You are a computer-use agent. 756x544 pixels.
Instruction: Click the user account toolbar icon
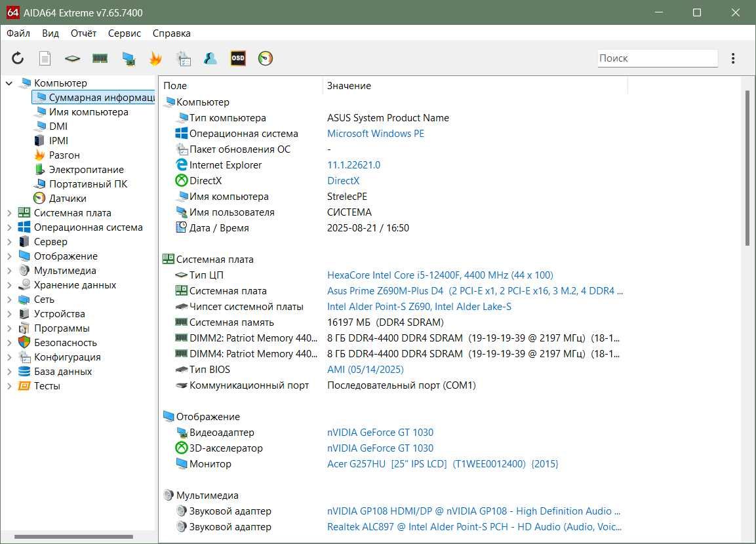coord(210,58)
